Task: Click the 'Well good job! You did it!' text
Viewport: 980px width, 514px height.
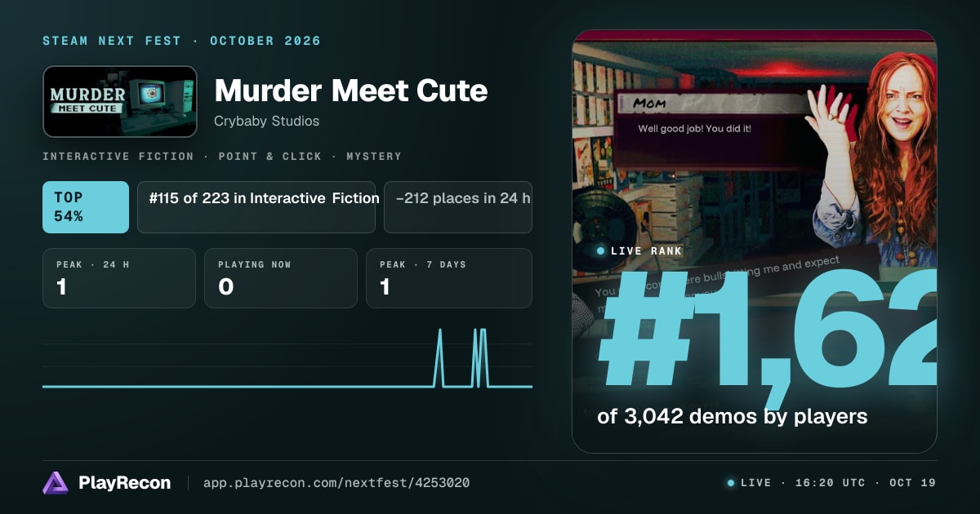Action: click(695, 129)
